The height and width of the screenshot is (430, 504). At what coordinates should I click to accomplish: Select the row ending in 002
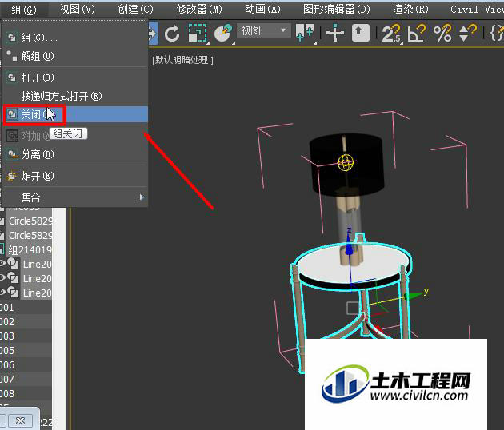[x=26, y=322]
